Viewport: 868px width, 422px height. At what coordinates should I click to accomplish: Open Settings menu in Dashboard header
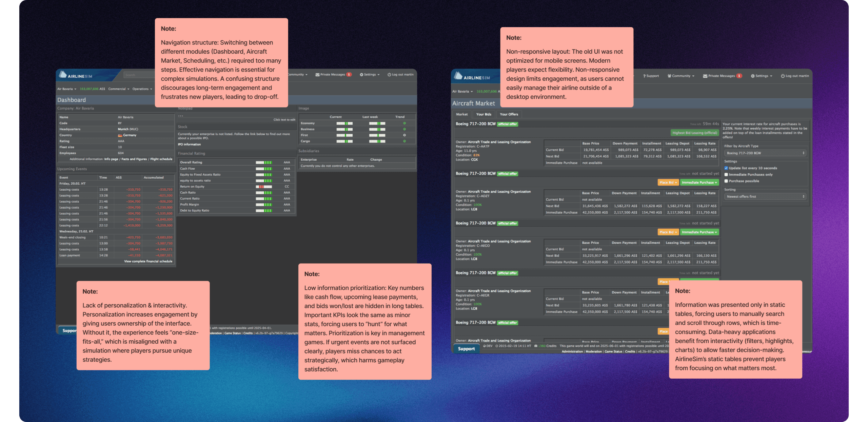(370, 75)
